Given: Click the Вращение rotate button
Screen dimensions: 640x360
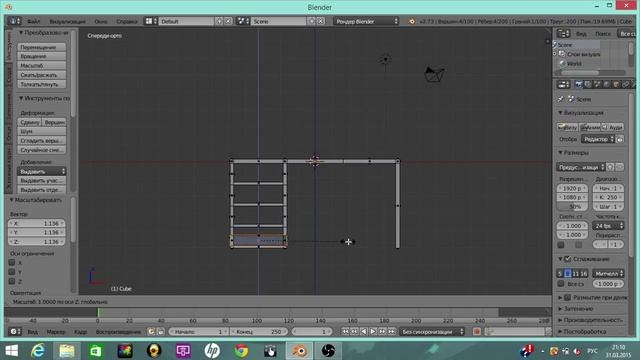Looking at the screenshot, I should pos(42,56).
